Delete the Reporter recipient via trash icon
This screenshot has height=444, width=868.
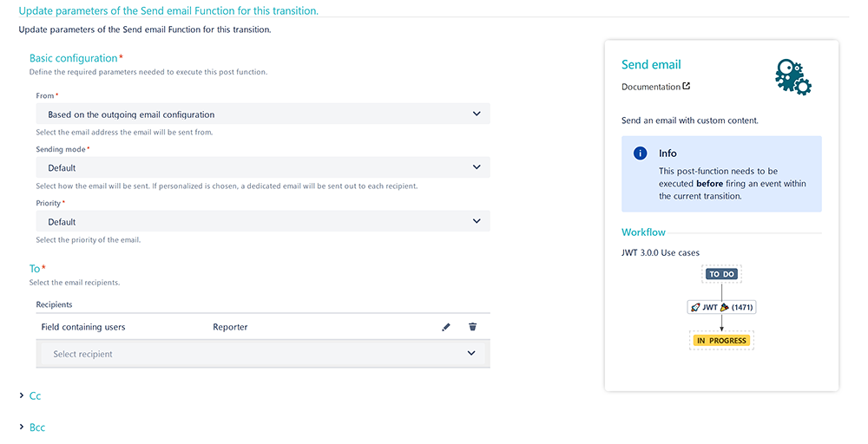[x=472, y=327]
